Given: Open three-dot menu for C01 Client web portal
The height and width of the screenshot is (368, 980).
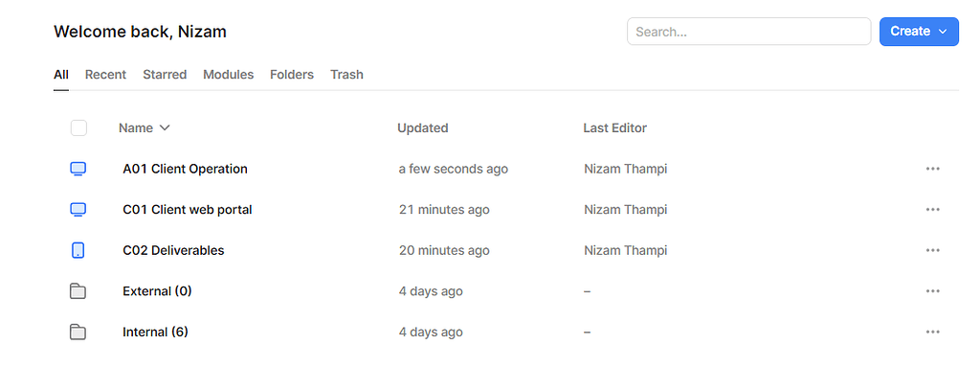Looking at the screenshot, I should (x=932, y=210).
